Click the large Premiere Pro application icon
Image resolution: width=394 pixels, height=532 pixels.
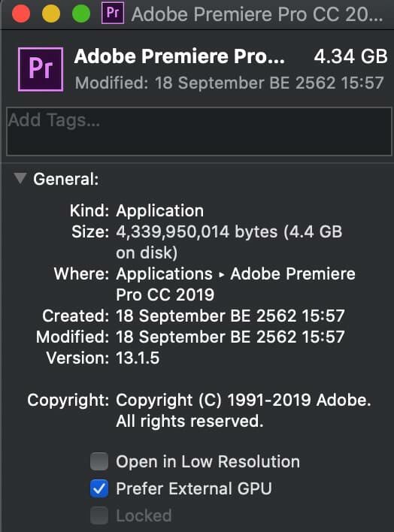41,70
